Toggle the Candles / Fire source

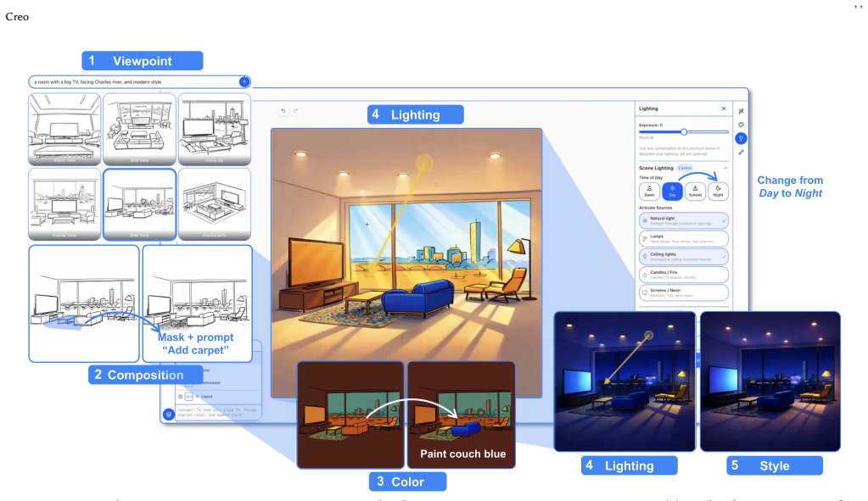pos(684,275)
